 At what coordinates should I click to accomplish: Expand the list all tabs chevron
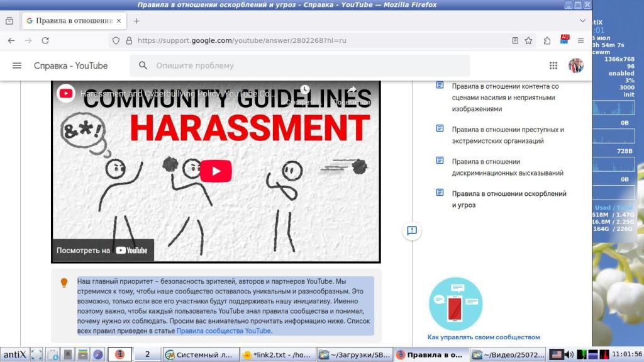coord(580,20)
